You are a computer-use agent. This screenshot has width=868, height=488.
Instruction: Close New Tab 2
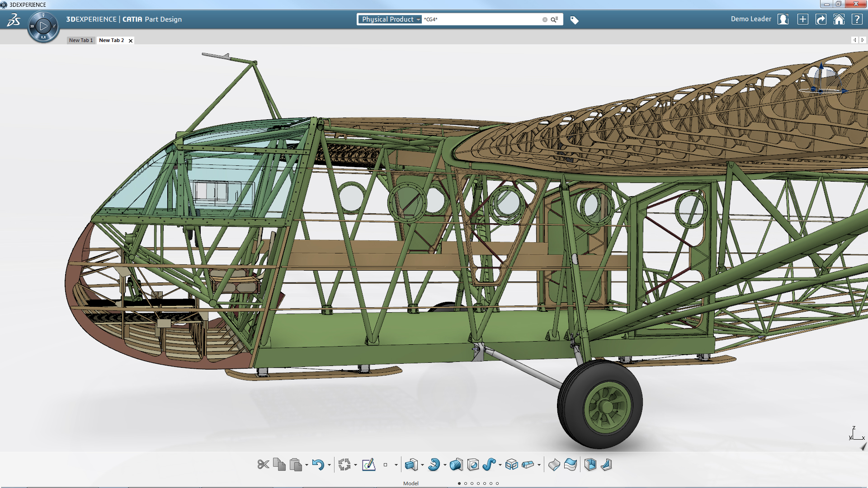coord(131,41)
